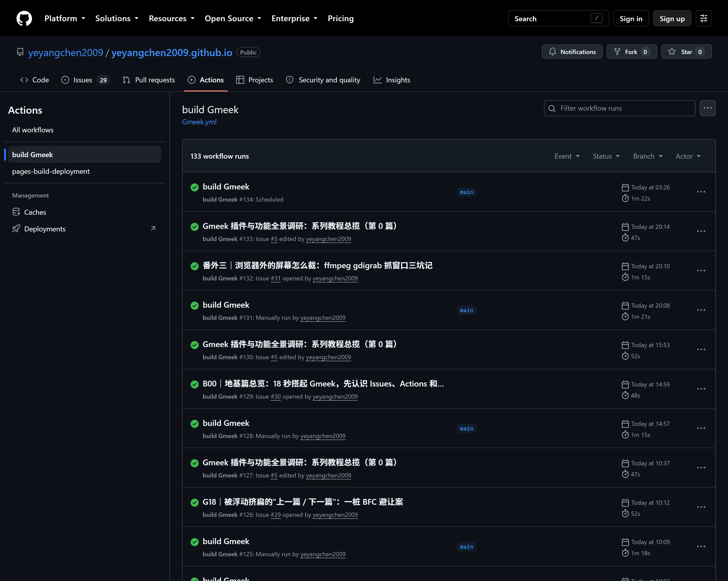Click the Sign in button
This screenshot has height=581, width=728.
(631, 18)
